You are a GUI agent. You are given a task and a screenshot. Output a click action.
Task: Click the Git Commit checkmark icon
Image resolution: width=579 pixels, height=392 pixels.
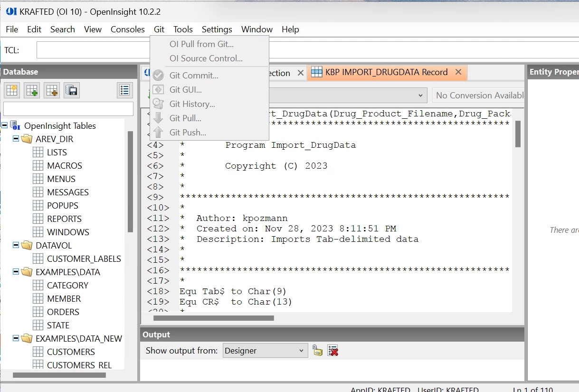[159, 76]
